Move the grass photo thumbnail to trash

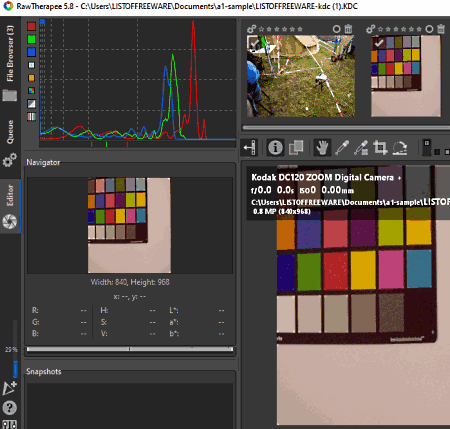click(348, 29)
